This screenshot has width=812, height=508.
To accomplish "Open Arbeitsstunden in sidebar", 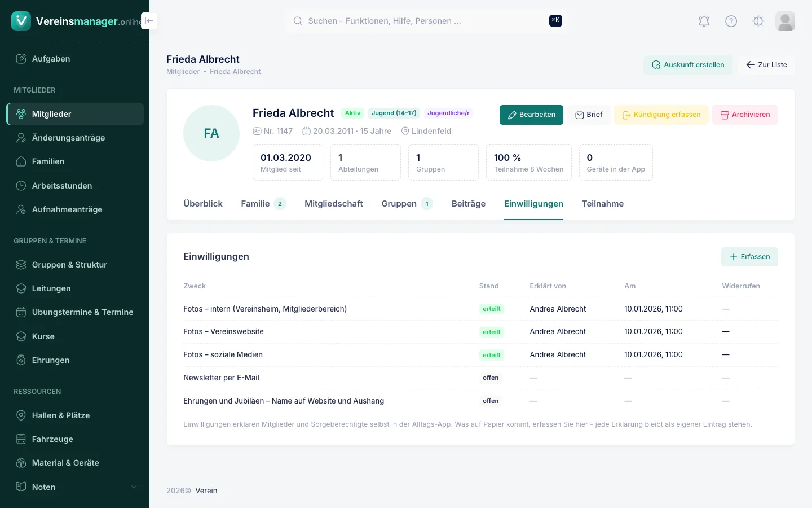I will 74,186.
